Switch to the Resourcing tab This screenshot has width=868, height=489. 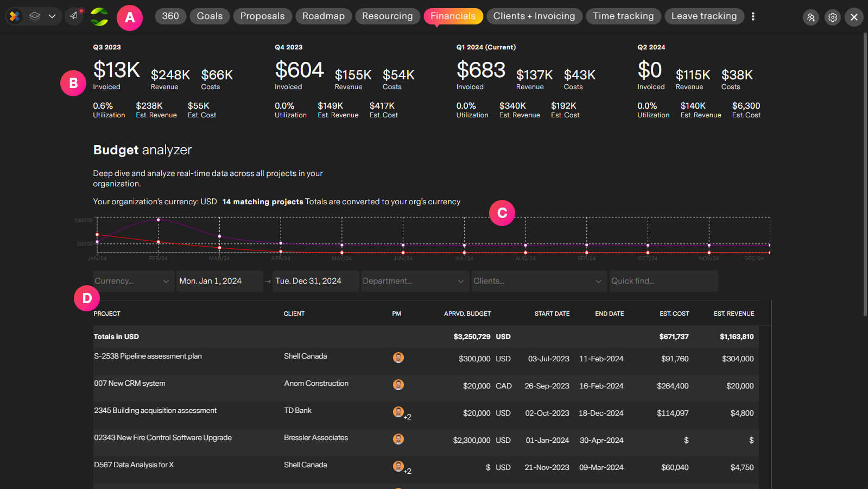click(x=388, y=16)
